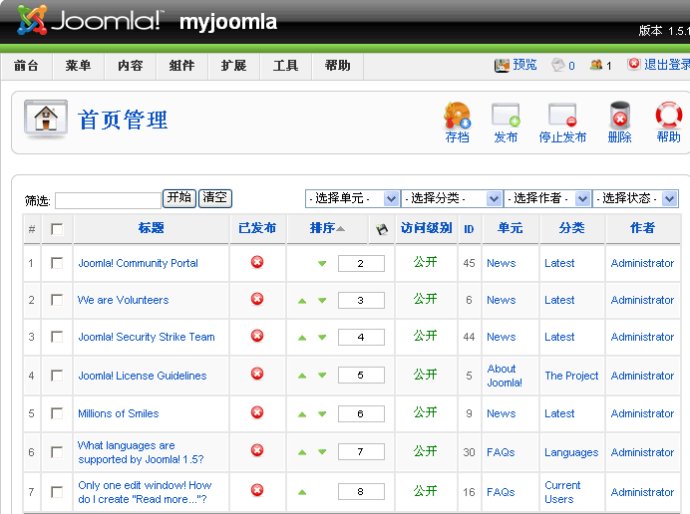Click the logged-in users icon showing 1
Screen dimensions: 690x514
pyautogui.click(x=596, y=65)
